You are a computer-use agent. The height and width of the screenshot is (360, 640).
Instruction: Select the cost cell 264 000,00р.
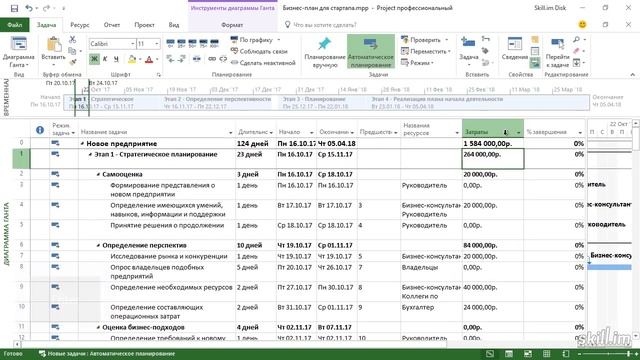click(493, 159)
